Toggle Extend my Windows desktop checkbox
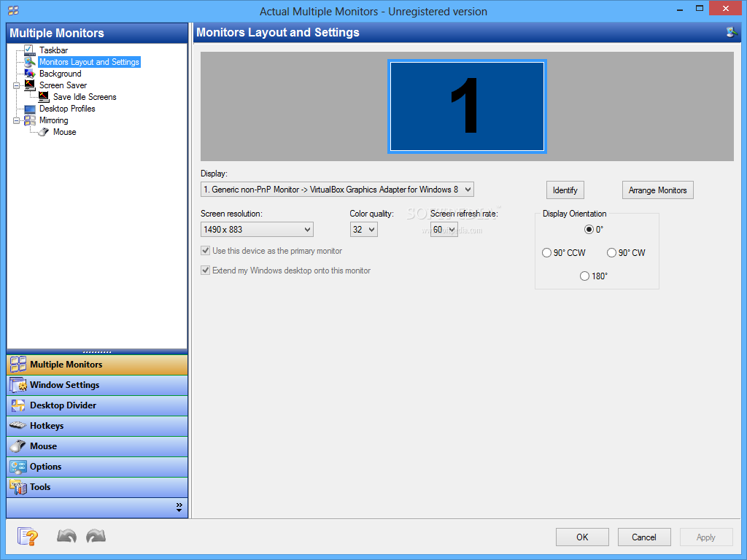The height and width of the screenshot is (560, 747). click(x=205, y=270)
